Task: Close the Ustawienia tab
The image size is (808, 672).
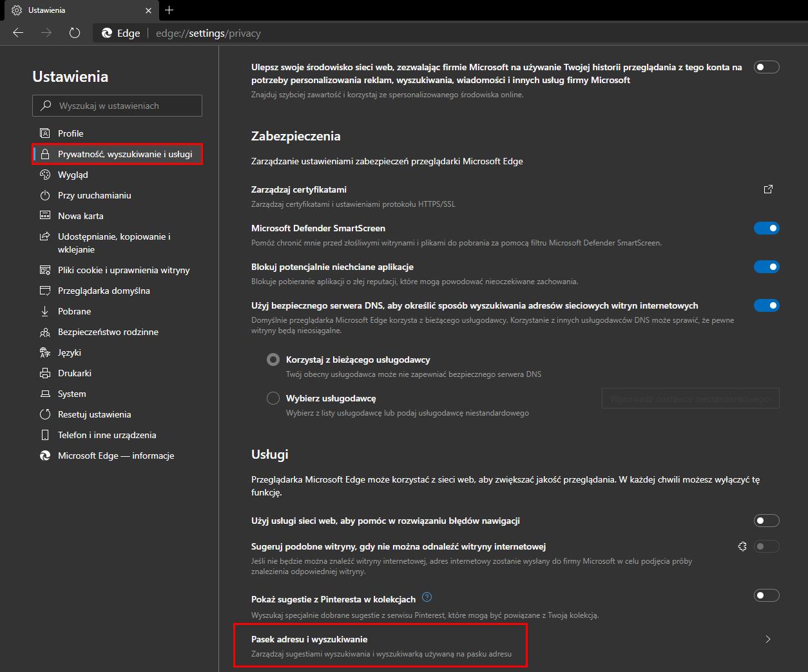Action: (149, 10)
